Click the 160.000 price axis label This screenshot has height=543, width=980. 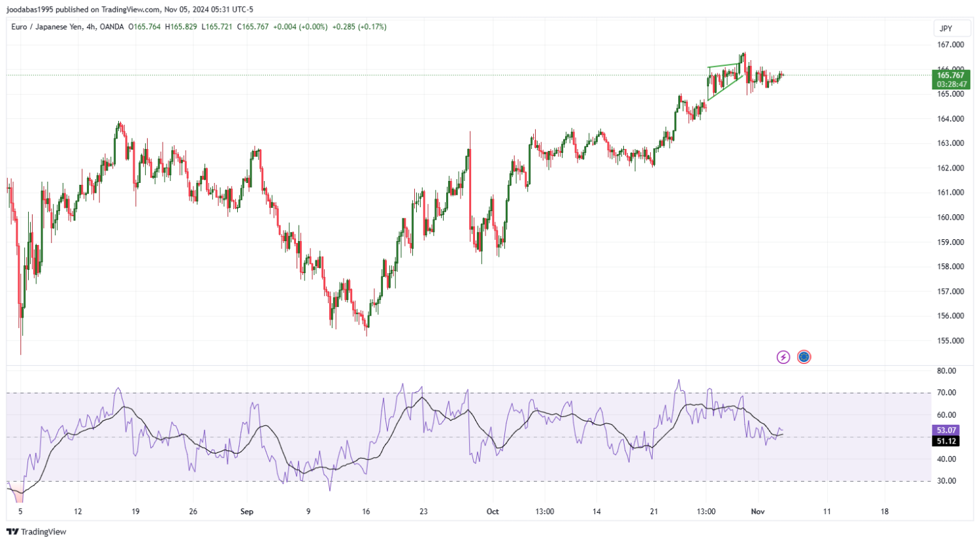pyautogui.click(x=951, y=218)
